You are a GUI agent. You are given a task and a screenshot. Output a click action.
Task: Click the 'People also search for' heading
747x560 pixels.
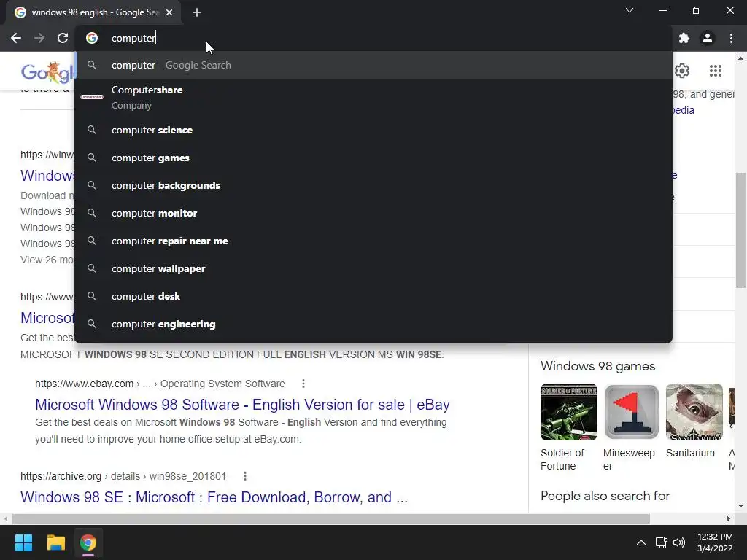click(x=605, y=496)
